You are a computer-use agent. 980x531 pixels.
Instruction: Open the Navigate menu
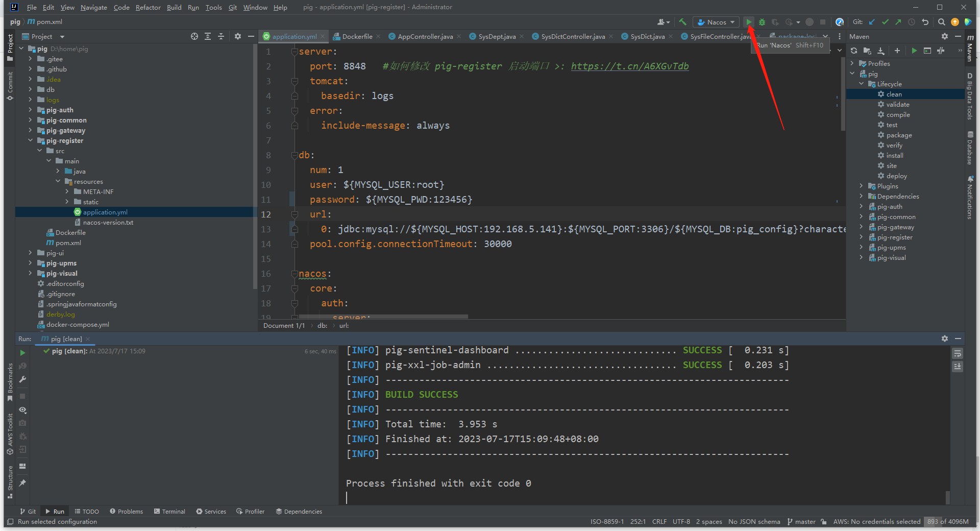coord(94,7)
